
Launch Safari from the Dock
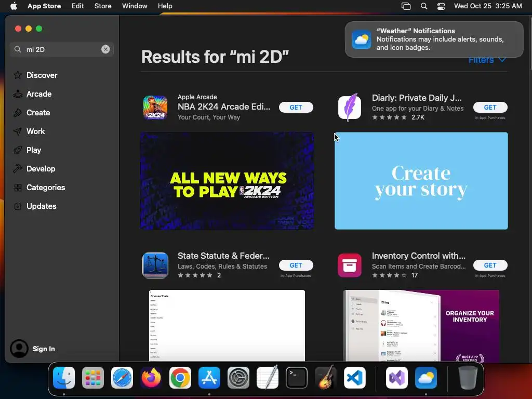pyautogui.click(x=122, y=378)
